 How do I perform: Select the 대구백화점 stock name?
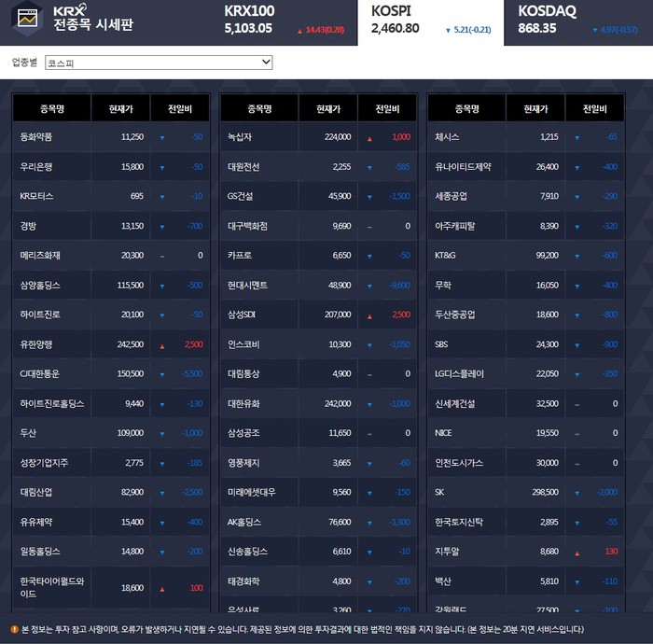[247, 226]
